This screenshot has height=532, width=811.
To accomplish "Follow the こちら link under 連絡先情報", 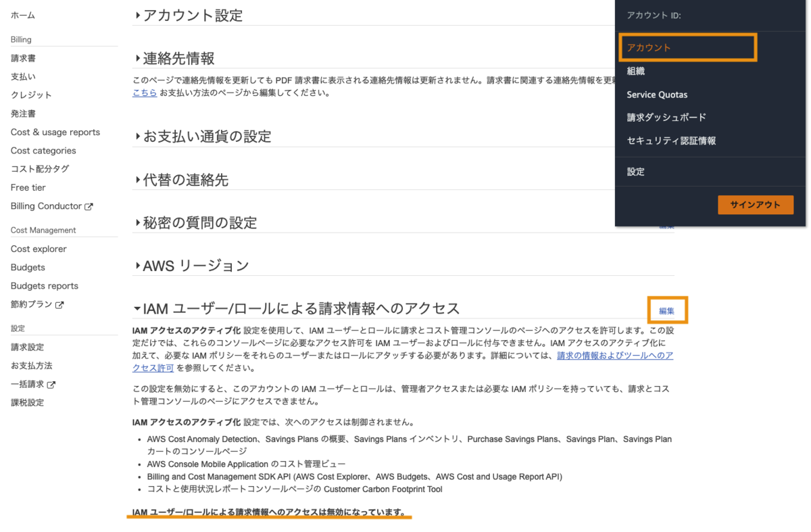I will tap(145, 93).
